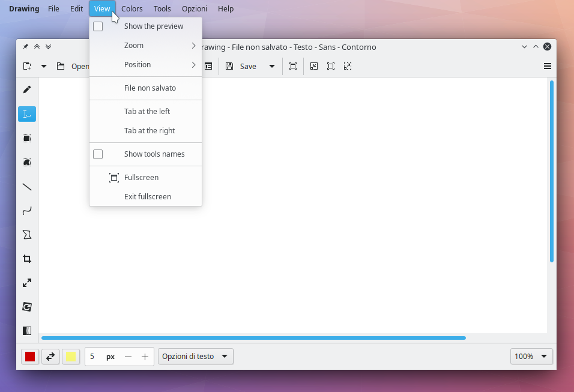Click the red main color swatch
The image size is (574, 392).
pyautogui.click(x=30, y=357)
